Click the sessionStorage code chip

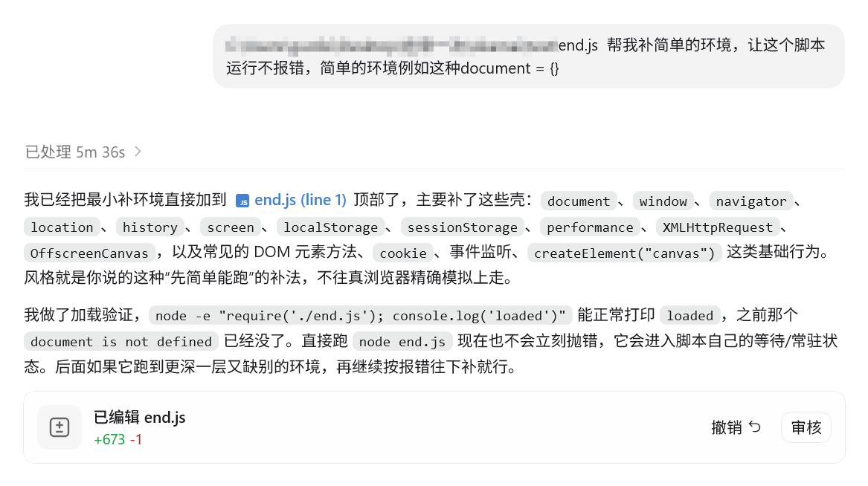pyautogui.click(x=462, y=227)
